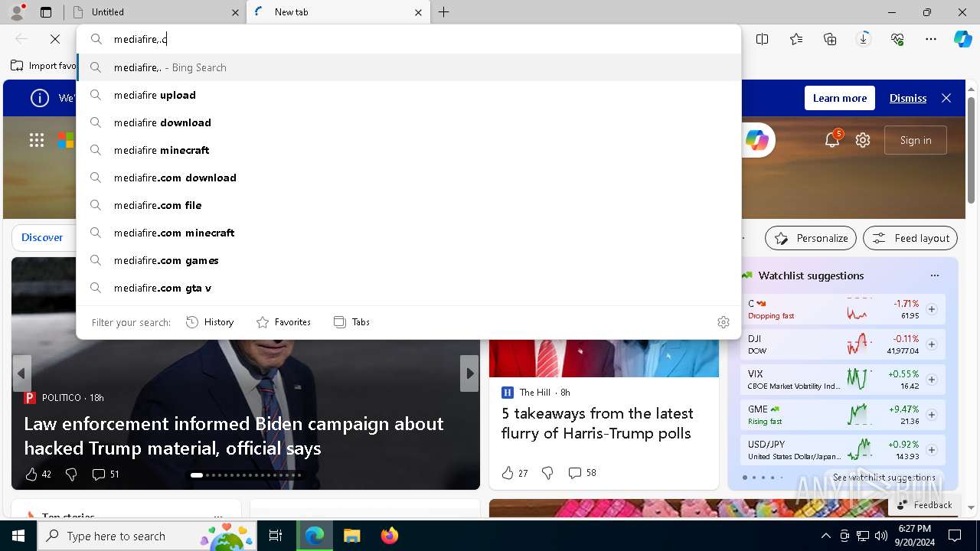Select the 'mediafire.com games' suggestion
Screen dimensions: 980x551
click(x=409, y=260)
